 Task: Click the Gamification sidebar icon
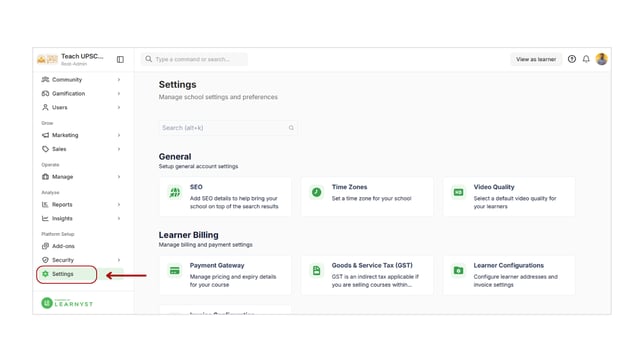[45, 93]
